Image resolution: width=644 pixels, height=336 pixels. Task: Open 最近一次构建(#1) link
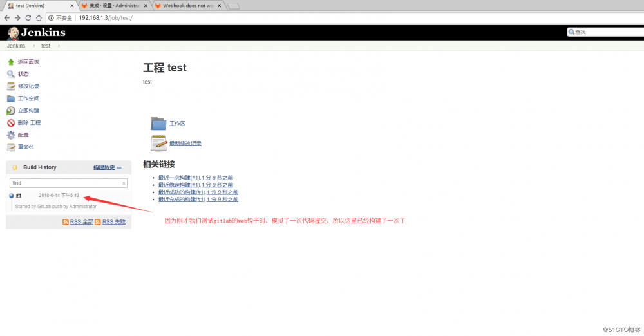[196, 178]
